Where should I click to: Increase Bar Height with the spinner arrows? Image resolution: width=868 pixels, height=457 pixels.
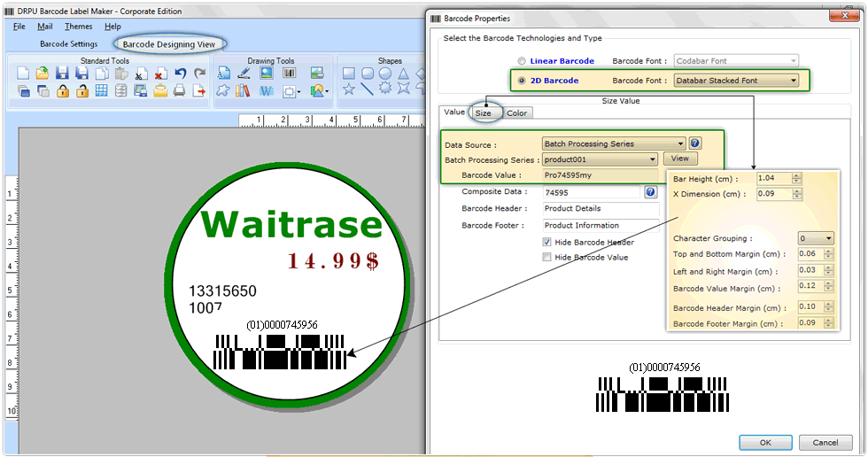796,175
